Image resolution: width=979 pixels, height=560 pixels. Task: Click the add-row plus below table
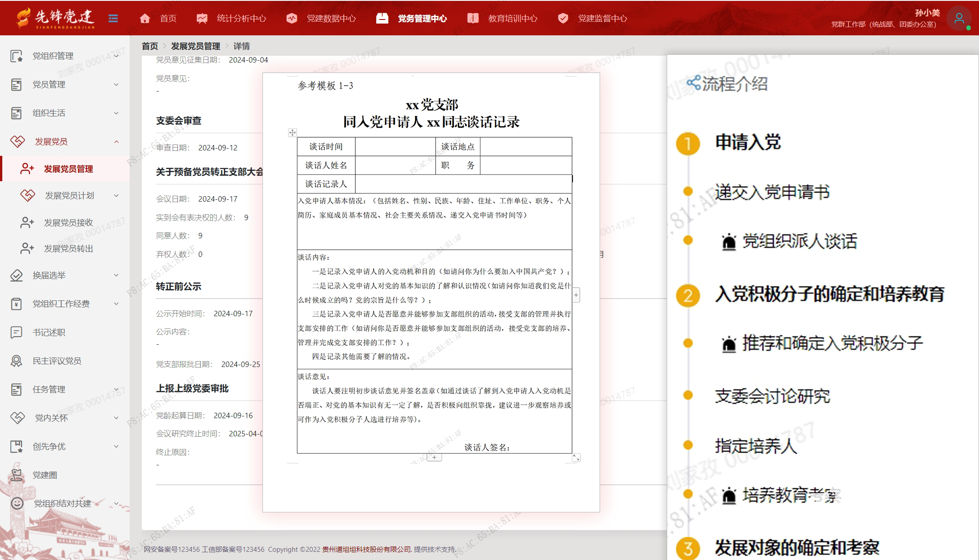[x=434, y=458]
